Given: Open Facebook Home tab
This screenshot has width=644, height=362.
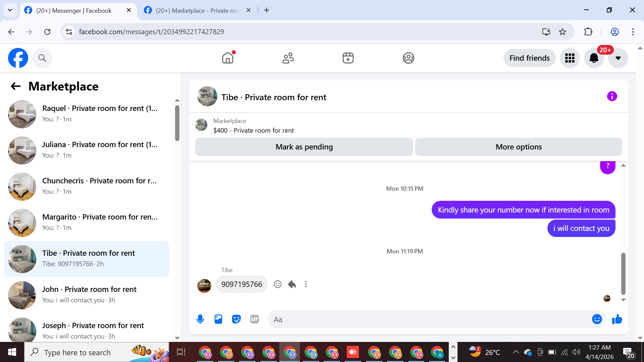Looking at the screenshot, I should 228,58.
